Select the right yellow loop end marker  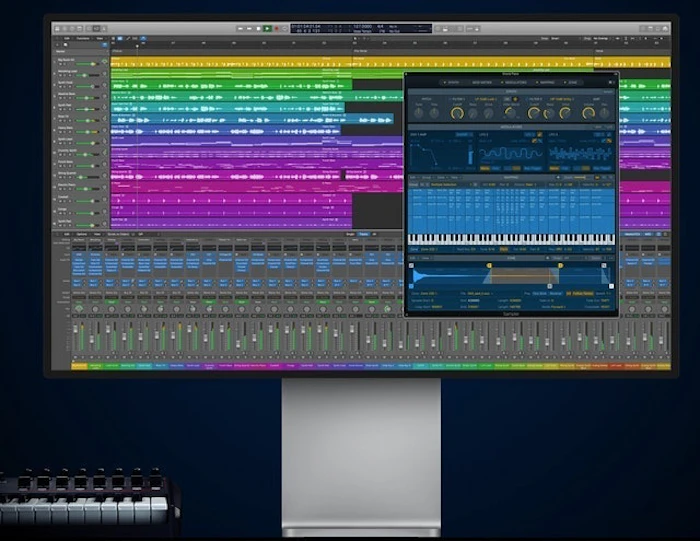click(560, 266)
